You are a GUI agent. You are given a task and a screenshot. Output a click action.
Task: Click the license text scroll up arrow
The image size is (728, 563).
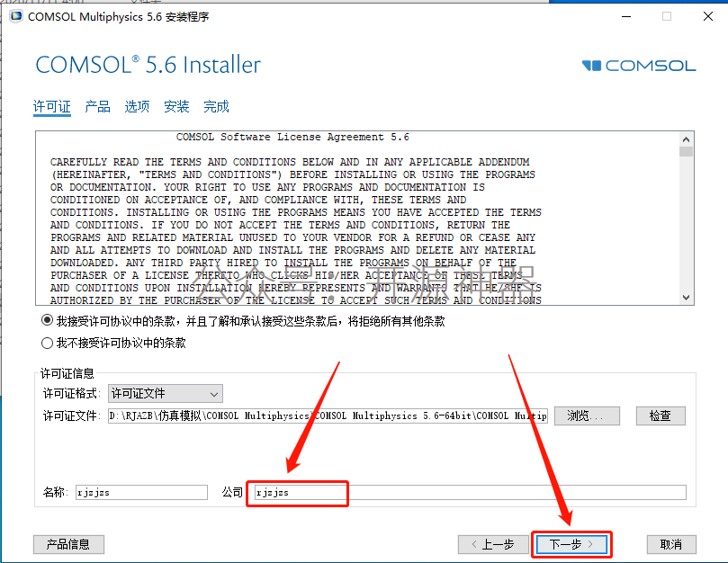[686, 139]
